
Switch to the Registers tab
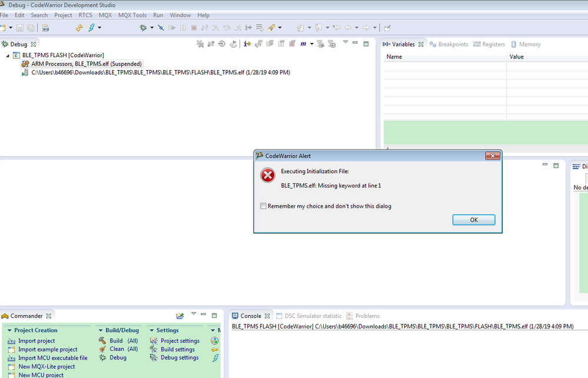pos(489,44)
